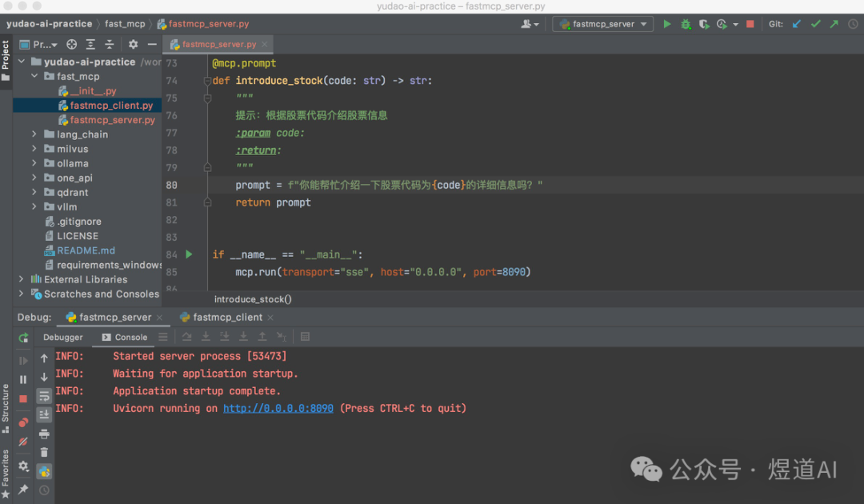Switch to the Console tab
Viewport: 864px width, 504px height.
[x=125, y=337]
